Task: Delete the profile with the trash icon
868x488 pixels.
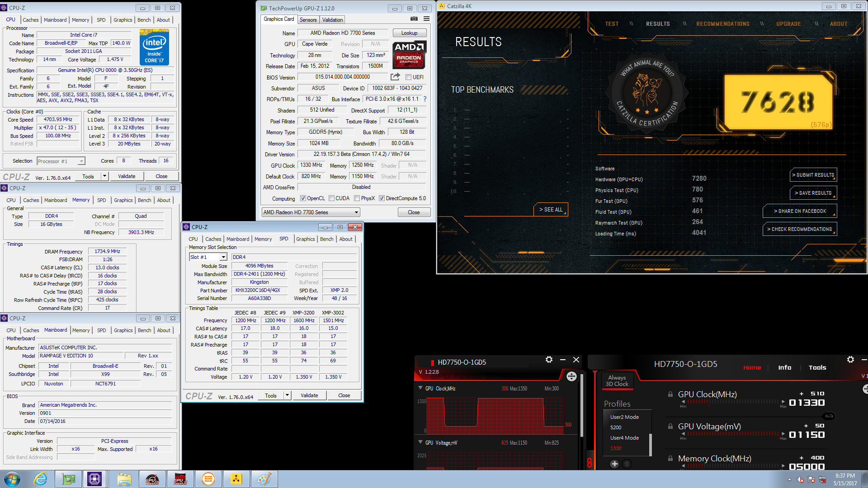Action: click(x=627, y=464)
